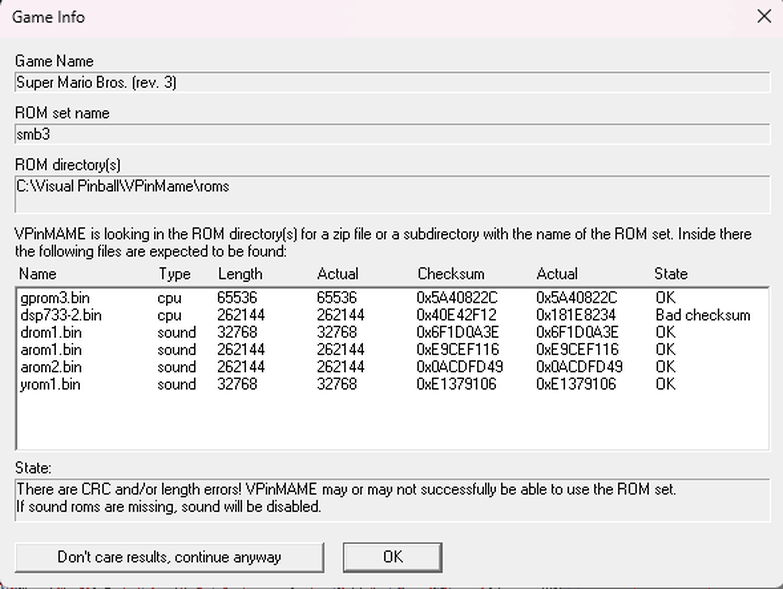Click the Name column header
The height and width of the screenshot is (589, 783).
coord(37,274)
